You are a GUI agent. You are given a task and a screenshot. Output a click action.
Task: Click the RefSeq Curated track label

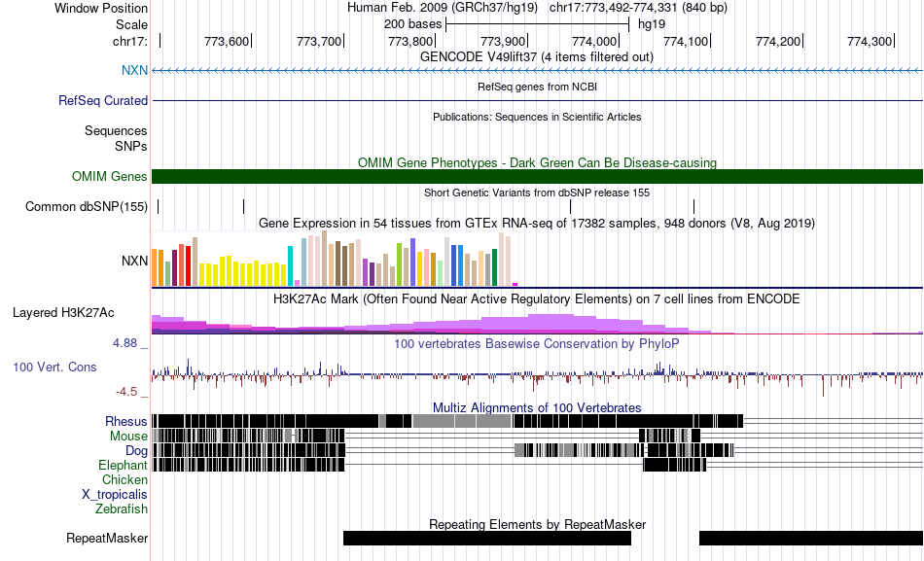pyautogui.click(x=103, y=101)
